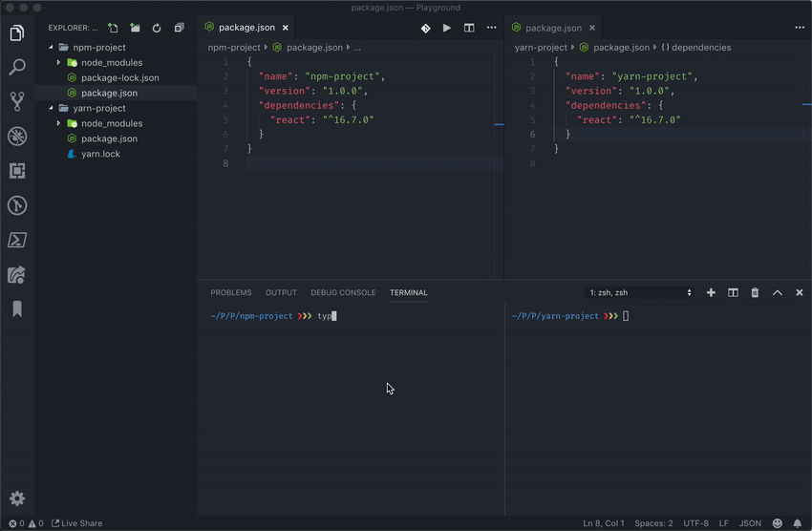
Task: Collapse the yarn-project folder
Action: pos(51,108)
